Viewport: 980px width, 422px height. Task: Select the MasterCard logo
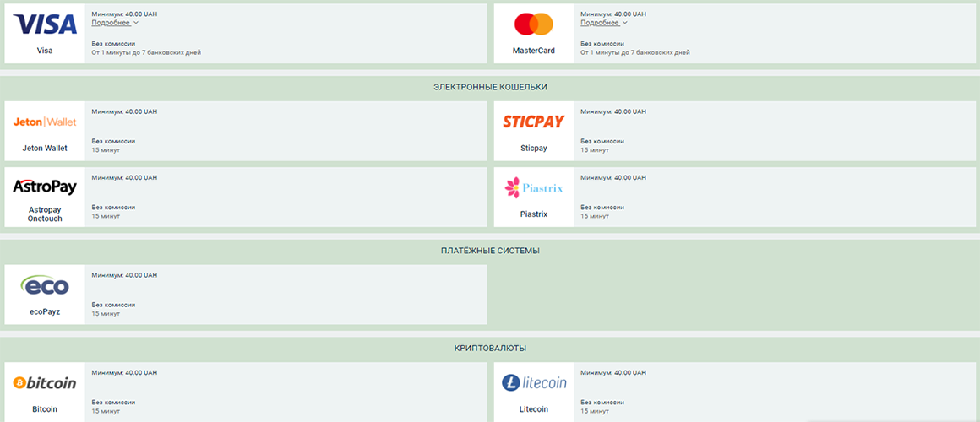[534, 24]
